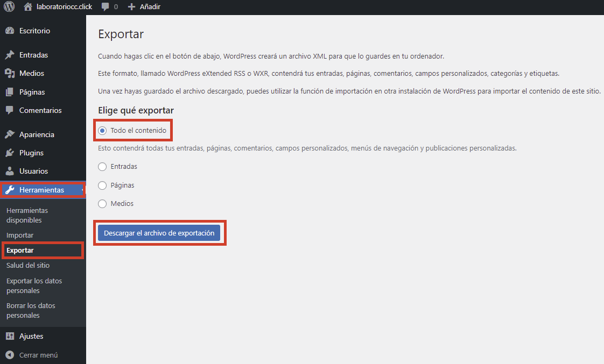This screenshot has height=364, width=604.
Task: Click the Elige qué exportar heading
Action: tap(136, 110)
